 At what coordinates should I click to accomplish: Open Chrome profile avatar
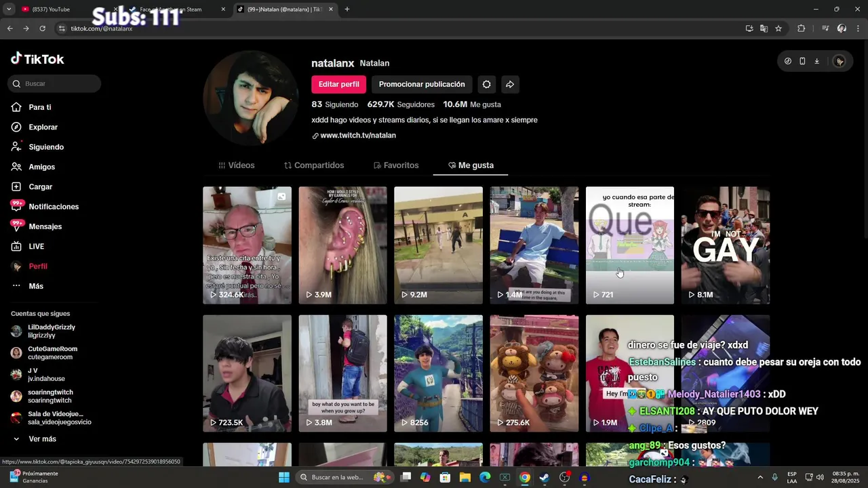[842, 28]
